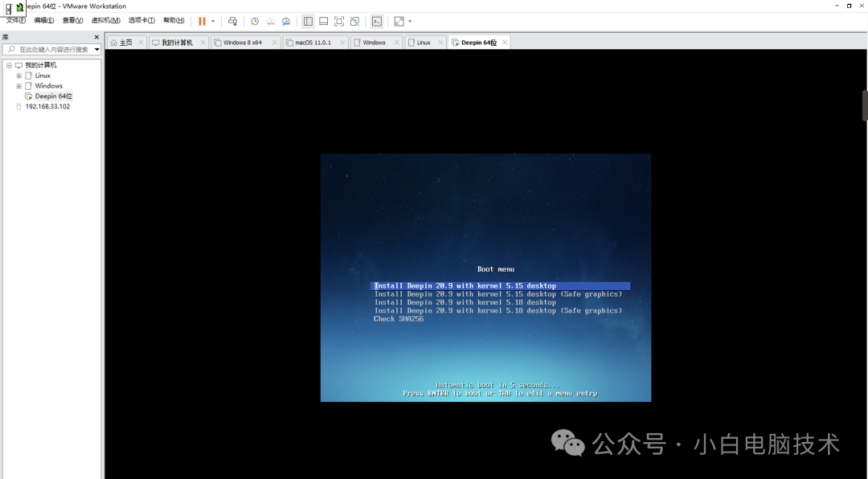
Task: Select the Linux folder in the library tree
Action: click(43, 76)
